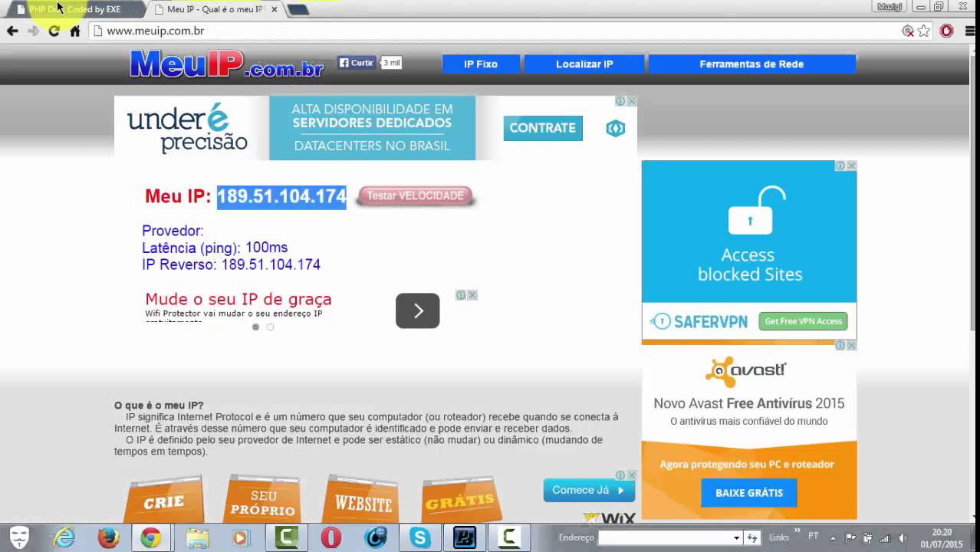Open the Ferramentas de Rede menu item
Image resolution: width=980 pixels, height=552 pixels.
751,64
